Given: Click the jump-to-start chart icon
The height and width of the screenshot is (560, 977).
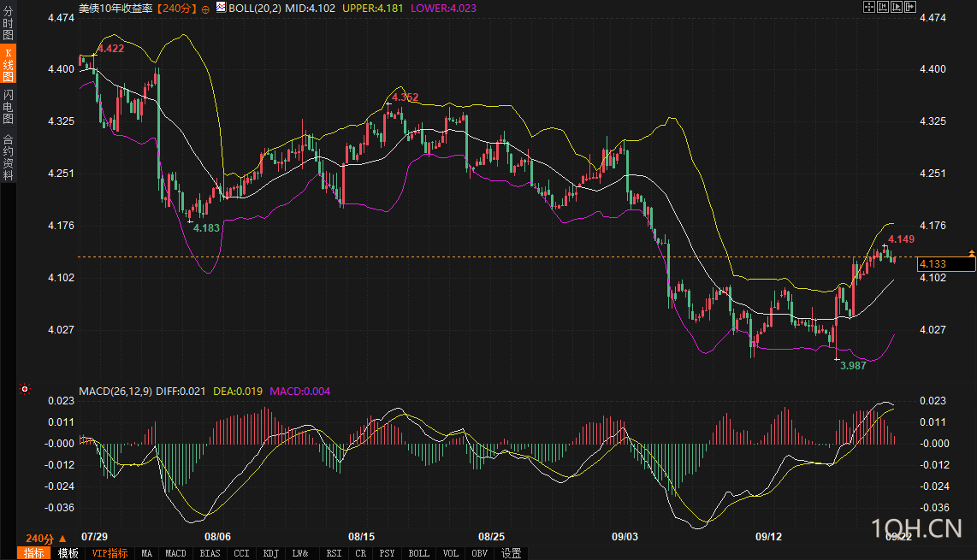Looking at the screenshot, I should coord(884,7).
